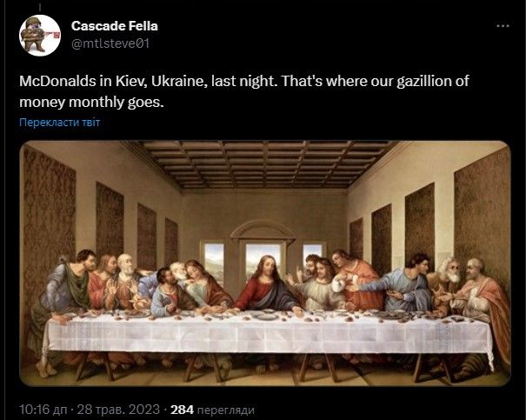The height and width of the screenshot is (420, 526).
Task: Click the 'перегляди' views label
Action: click(x=224, y=408)
